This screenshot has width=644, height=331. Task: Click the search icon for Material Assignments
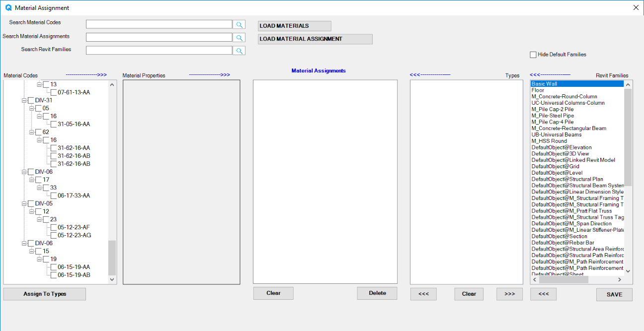239,37
